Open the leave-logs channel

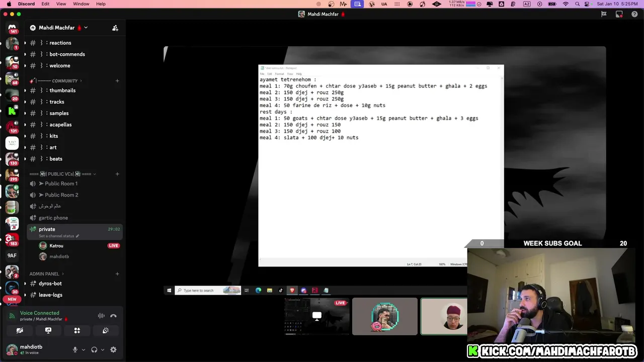74,295
